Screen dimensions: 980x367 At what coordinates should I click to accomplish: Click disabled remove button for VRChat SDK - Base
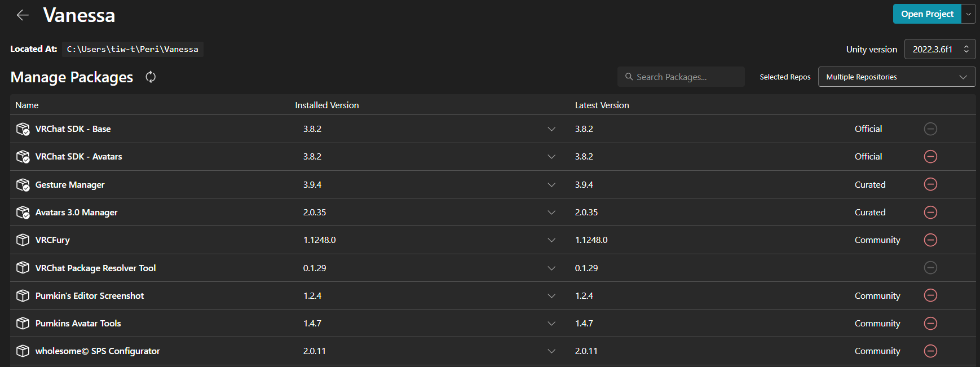(x=930, y=129)
